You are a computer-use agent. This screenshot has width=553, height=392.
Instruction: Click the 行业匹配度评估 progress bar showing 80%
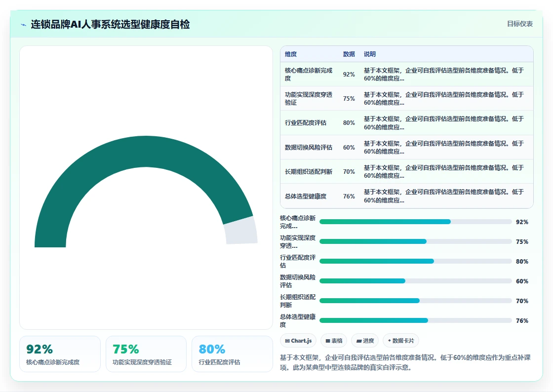[415, 261]
